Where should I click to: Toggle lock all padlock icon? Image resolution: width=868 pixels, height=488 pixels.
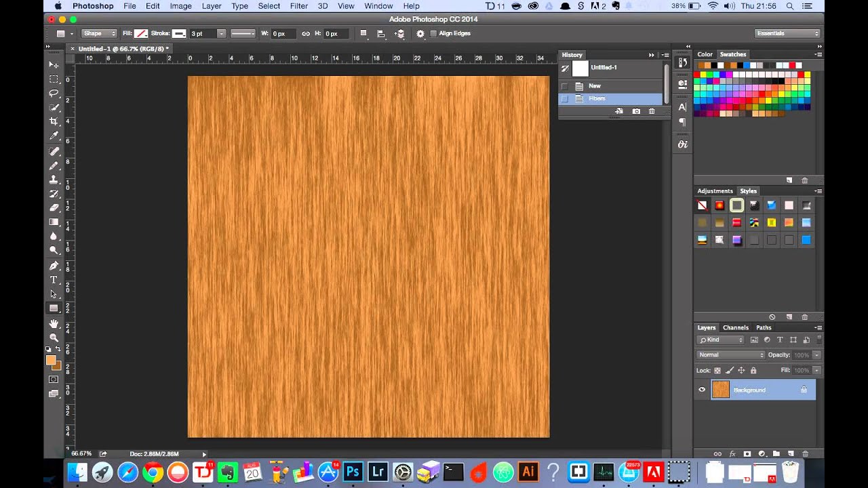pos(753,371)
